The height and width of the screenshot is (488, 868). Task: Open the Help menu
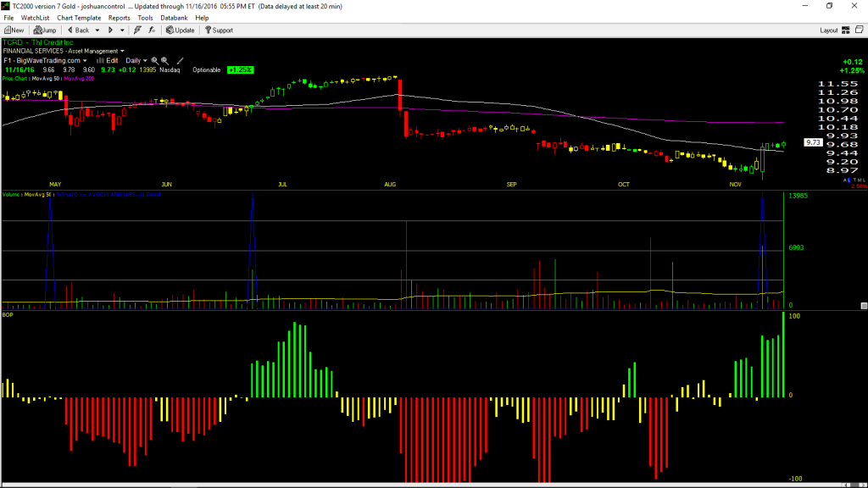202,18
